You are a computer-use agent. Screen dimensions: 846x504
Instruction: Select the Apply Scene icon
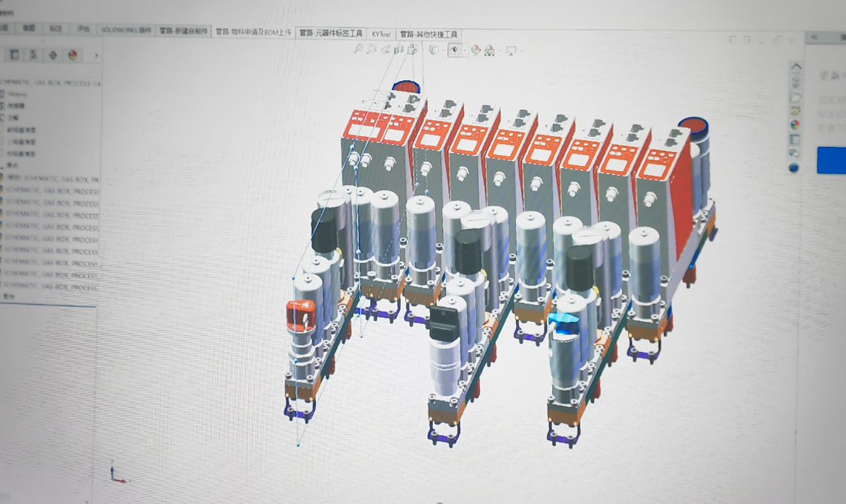coord(488,50)
